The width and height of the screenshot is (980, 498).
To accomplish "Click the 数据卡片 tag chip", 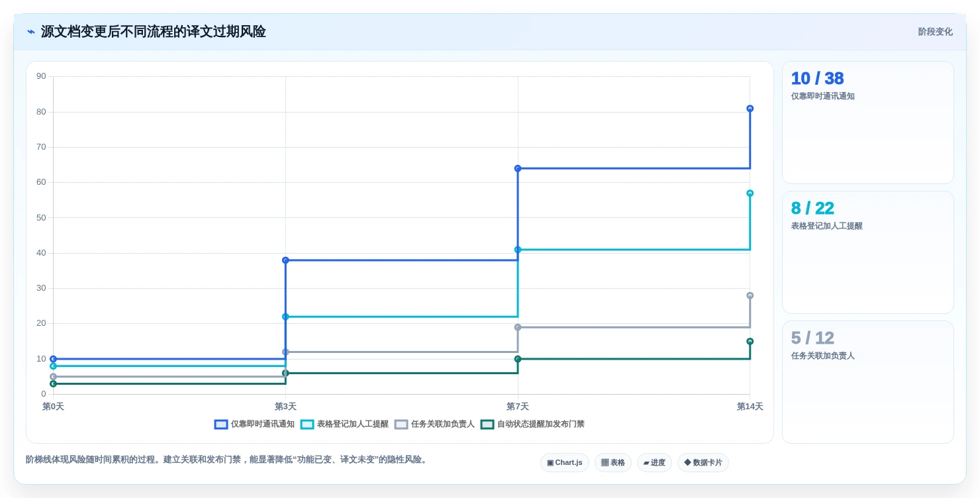I will 703,462.
